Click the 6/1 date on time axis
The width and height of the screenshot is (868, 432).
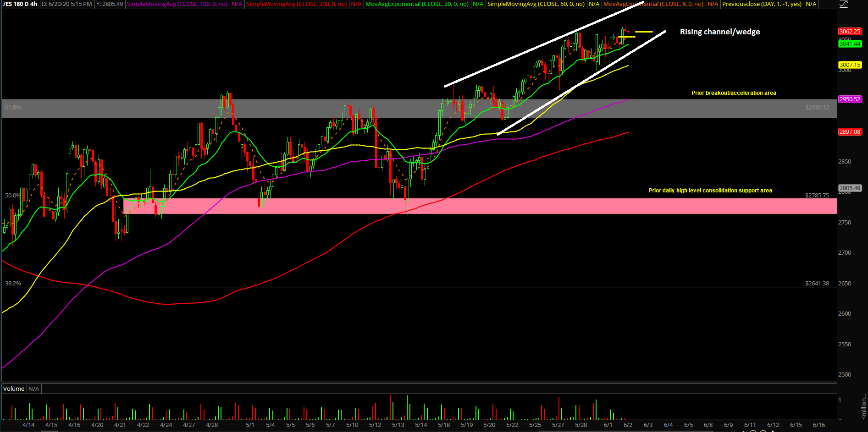coord(608,425)
